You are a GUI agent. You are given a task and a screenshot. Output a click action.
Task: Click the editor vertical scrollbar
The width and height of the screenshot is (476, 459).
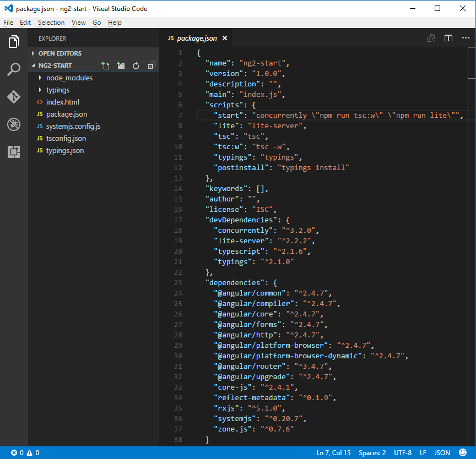tap(472, 246)
